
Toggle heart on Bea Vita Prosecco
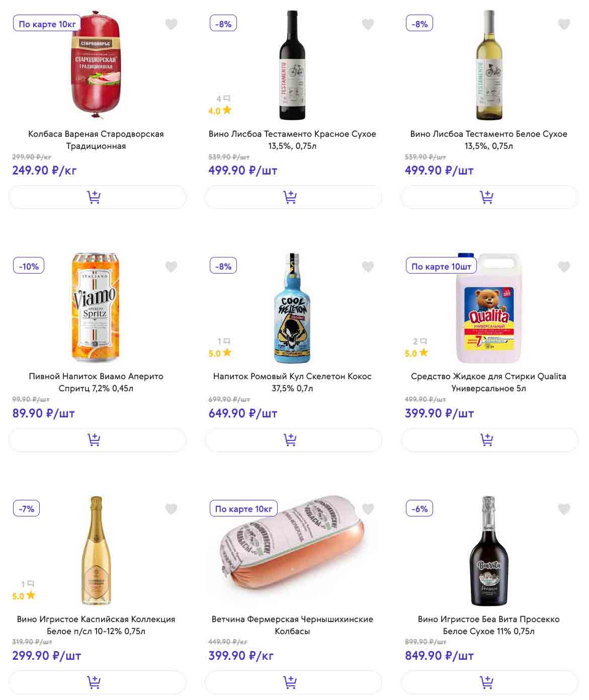pos(564,509)
